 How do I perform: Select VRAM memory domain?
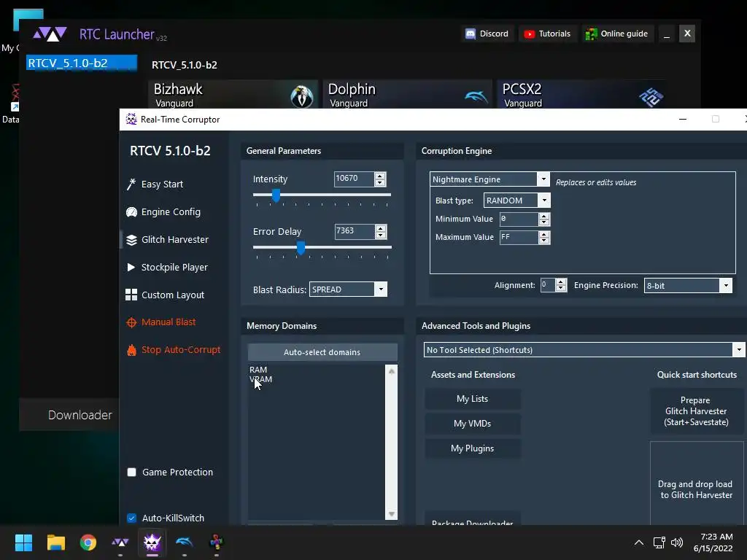tap(261, 379)
